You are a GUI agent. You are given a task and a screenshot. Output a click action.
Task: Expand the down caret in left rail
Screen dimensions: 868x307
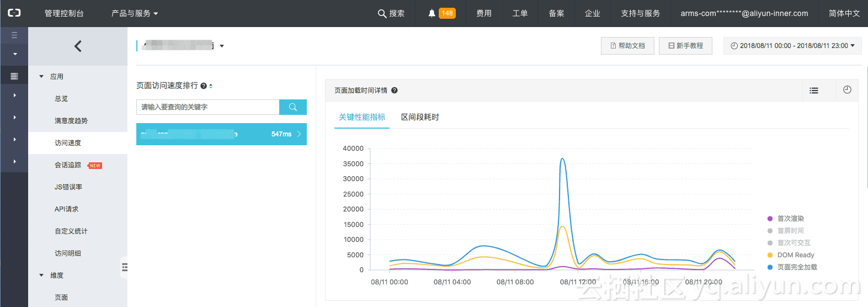click(15, 54)
